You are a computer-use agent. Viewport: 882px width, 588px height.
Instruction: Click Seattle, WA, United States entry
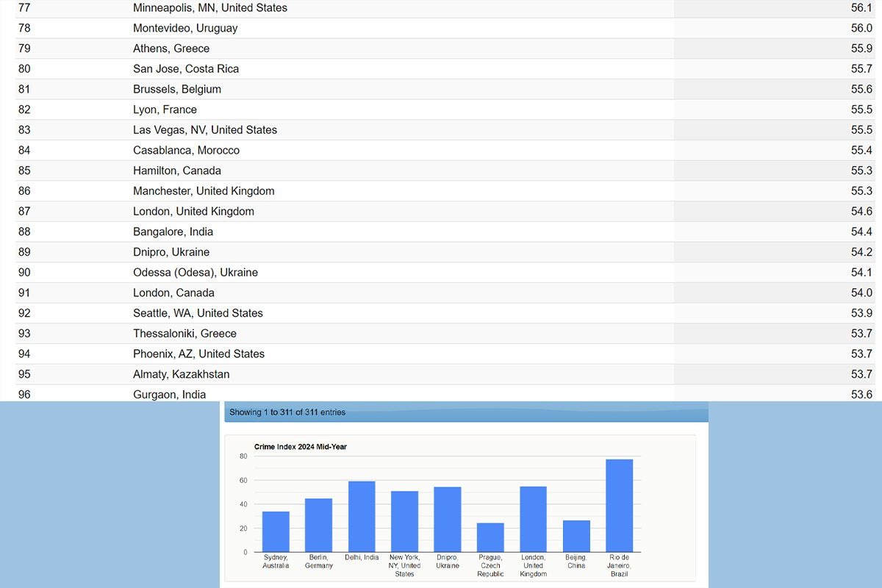[x=198, y=313]
